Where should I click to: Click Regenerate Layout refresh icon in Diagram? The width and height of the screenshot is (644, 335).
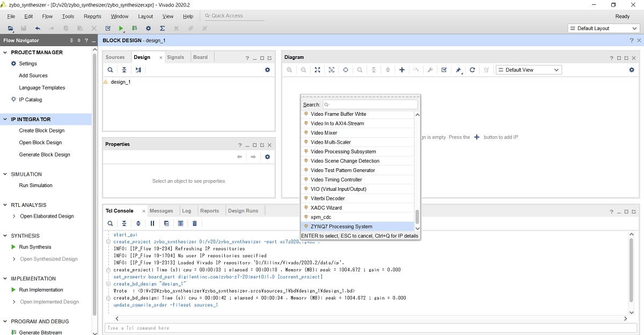tap(472, 70)
